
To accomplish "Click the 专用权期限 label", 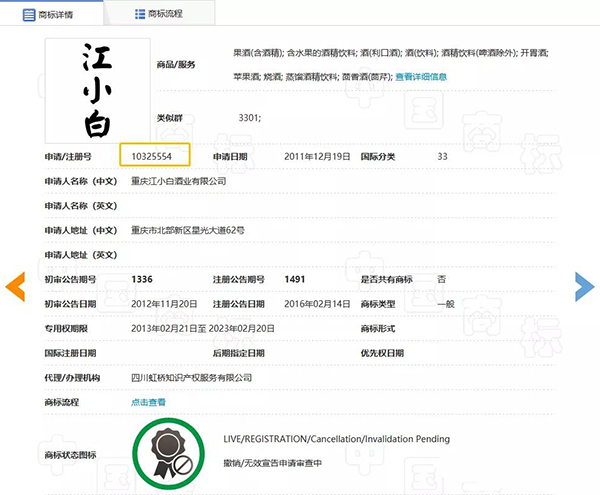I will pos(66,329).
